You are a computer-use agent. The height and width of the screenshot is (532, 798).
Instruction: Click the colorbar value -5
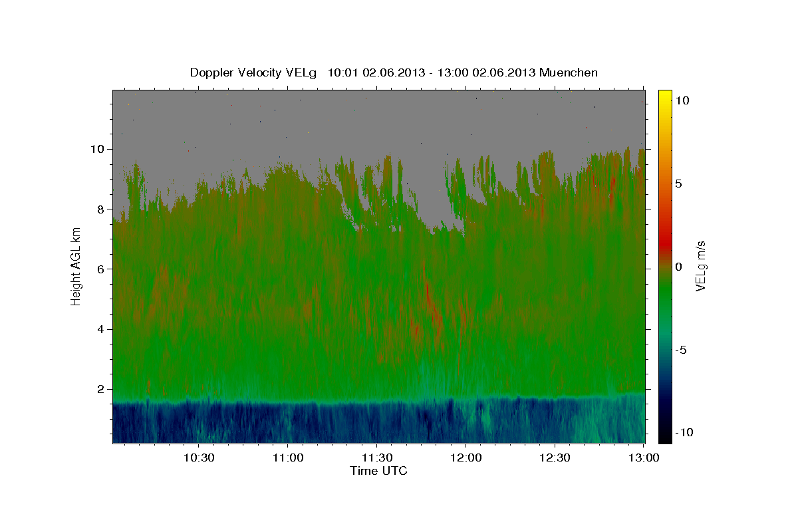pyautogui.click(x=682, y=350)
